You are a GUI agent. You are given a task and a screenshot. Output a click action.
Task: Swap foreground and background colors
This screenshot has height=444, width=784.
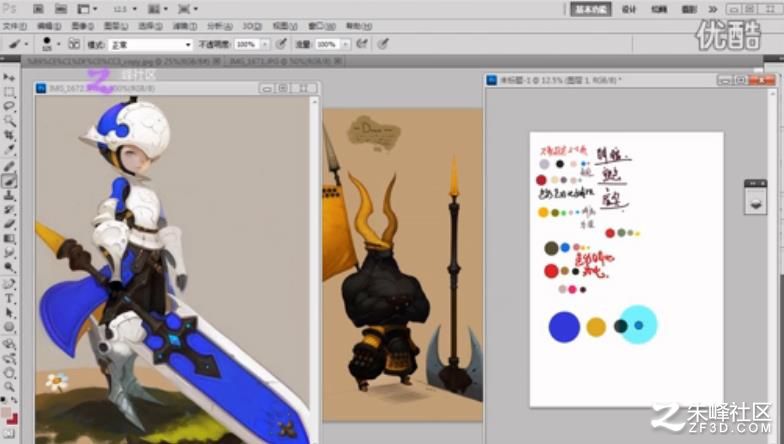point(14,400)
